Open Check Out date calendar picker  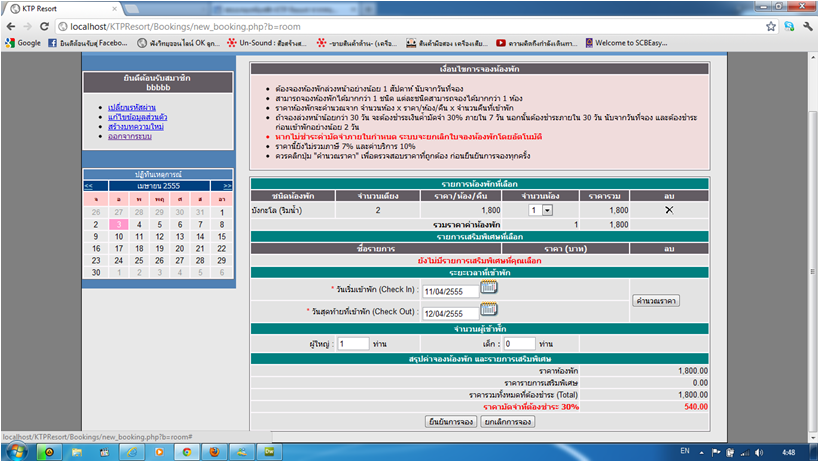click(489, 310)
